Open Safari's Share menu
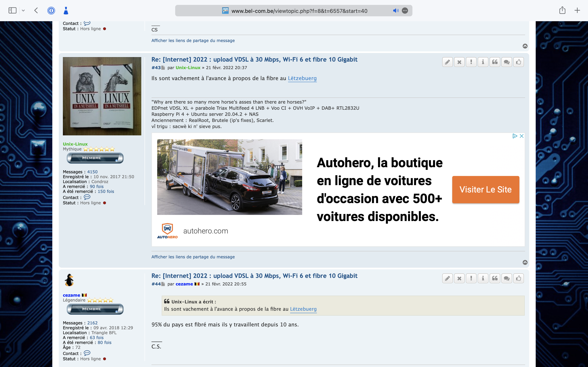Image resolution: width=588 pixels, height=367 pixels. click(562, 10)
